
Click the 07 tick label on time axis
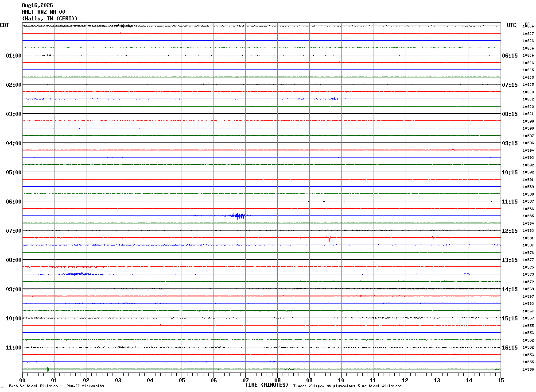(245, 380)
